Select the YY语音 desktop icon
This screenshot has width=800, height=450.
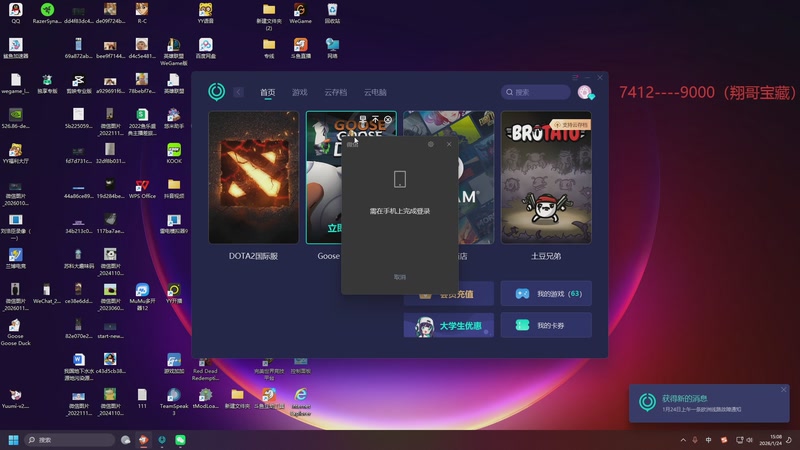click(206, 13)
